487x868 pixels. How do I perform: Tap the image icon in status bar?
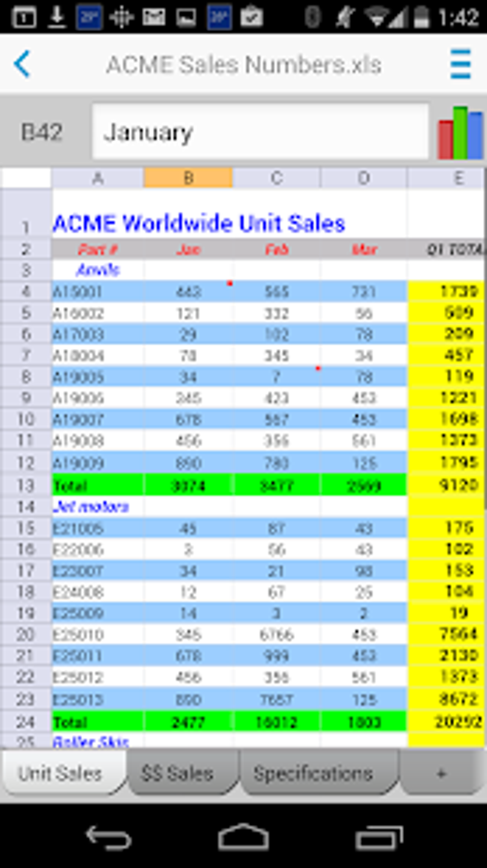[186, 18]
